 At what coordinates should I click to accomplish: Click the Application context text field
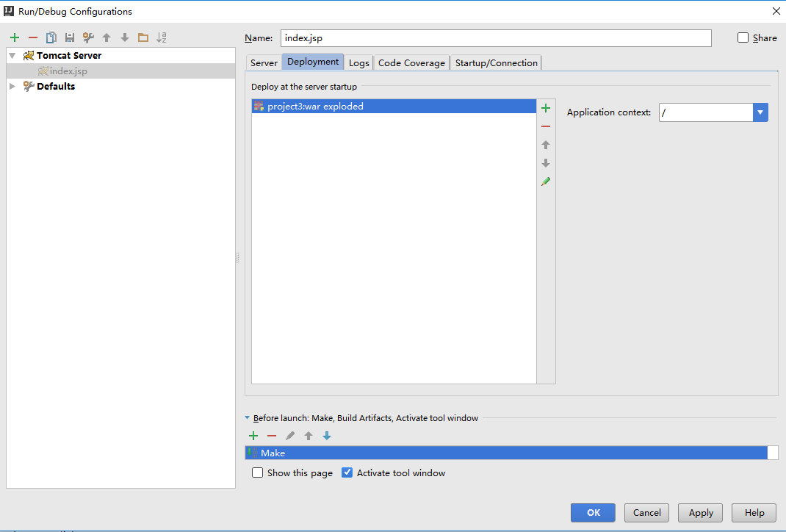(706, 112)
